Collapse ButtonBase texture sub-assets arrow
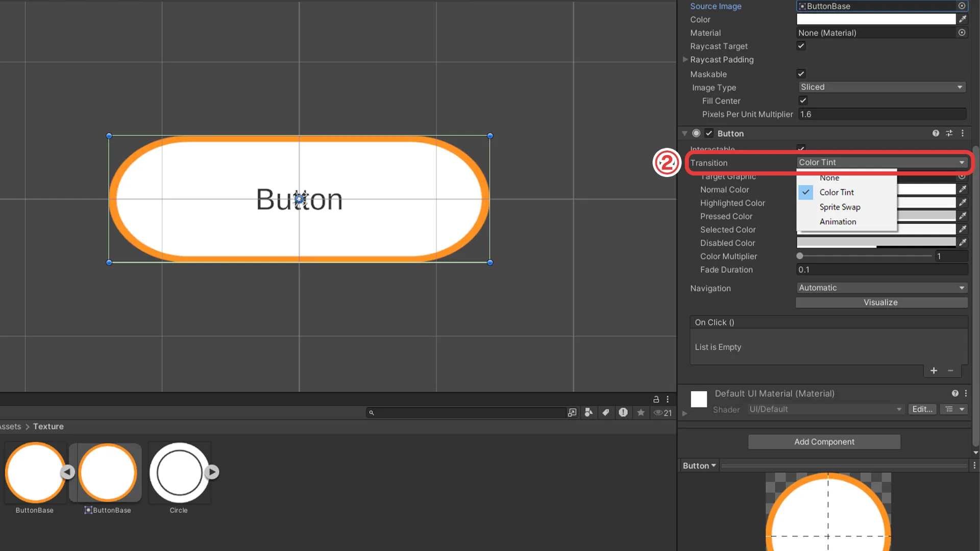Image resolution: width=980 pixels, height=551 pixels. (x=67, y=472)
